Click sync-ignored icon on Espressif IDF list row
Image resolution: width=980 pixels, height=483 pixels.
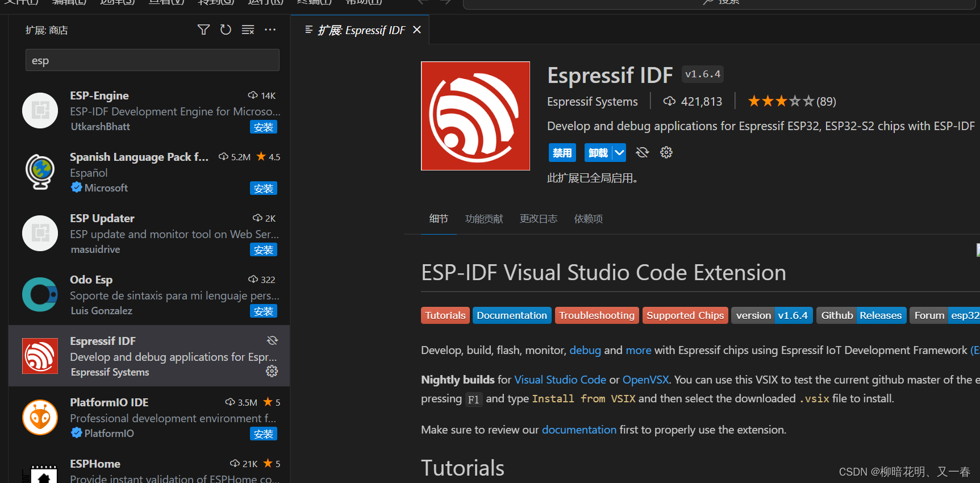272,340
